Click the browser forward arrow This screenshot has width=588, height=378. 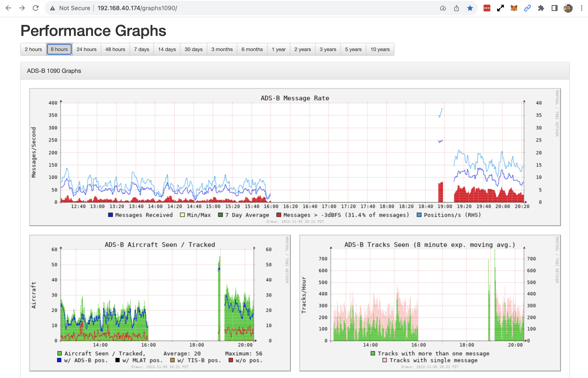[x=22, y=8]
